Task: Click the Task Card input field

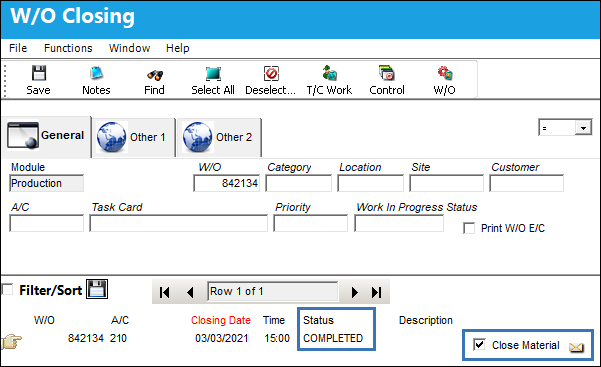Action: (179, 223)
